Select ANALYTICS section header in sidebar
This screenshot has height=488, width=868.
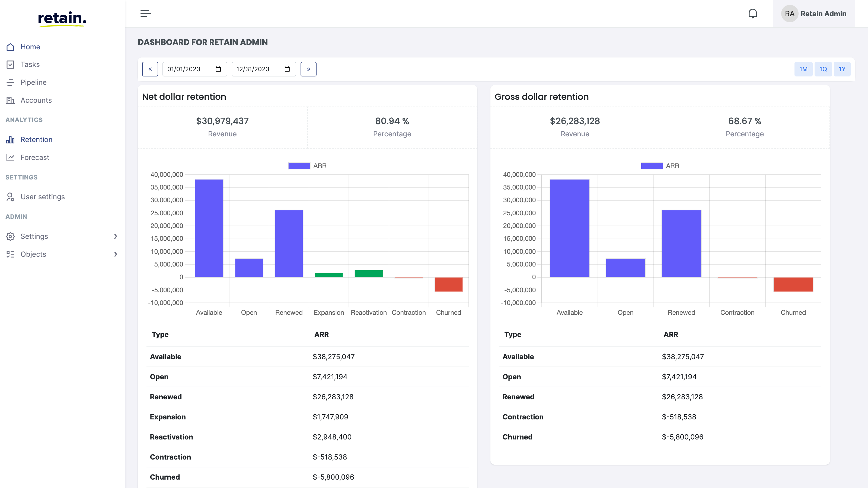(x=24, y=120)
